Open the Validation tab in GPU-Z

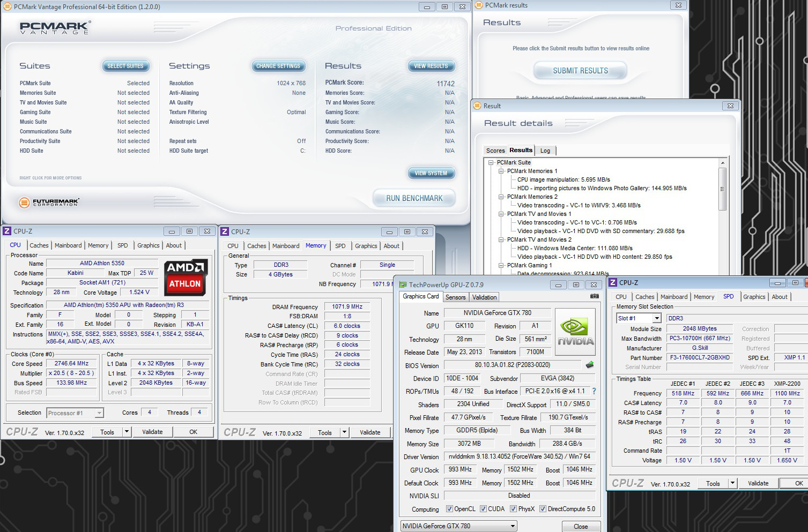[485, 297]
